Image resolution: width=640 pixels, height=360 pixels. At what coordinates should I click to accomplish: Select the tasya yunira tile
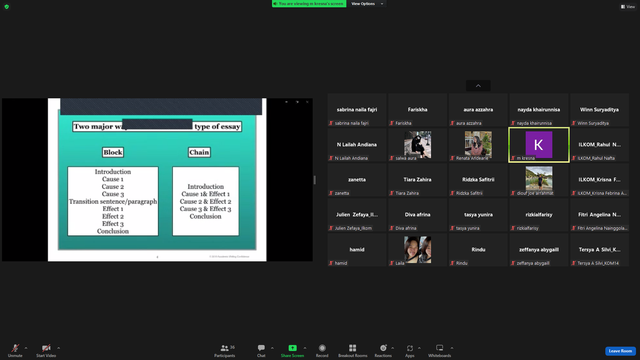coord(478,215)
